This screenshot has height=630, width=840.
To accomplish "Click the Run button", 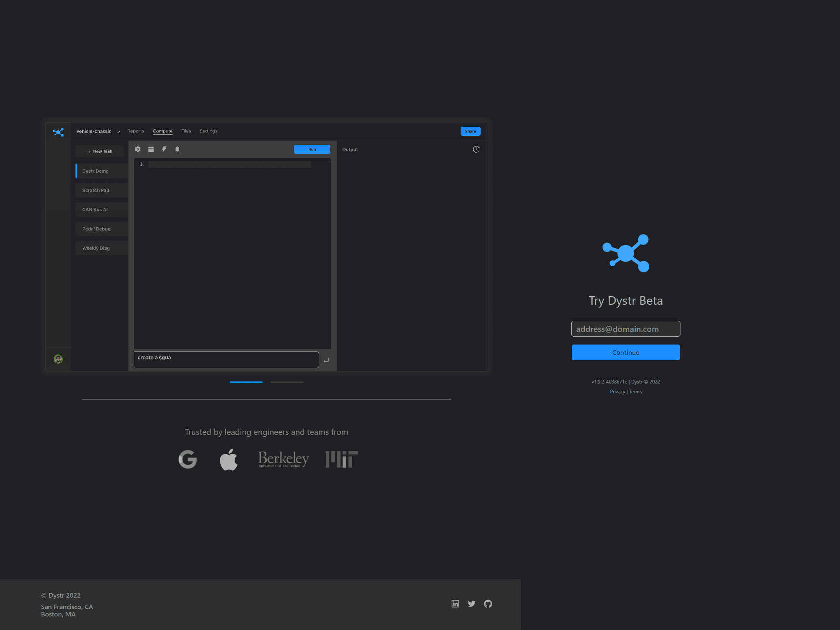I will coord(312,149).
